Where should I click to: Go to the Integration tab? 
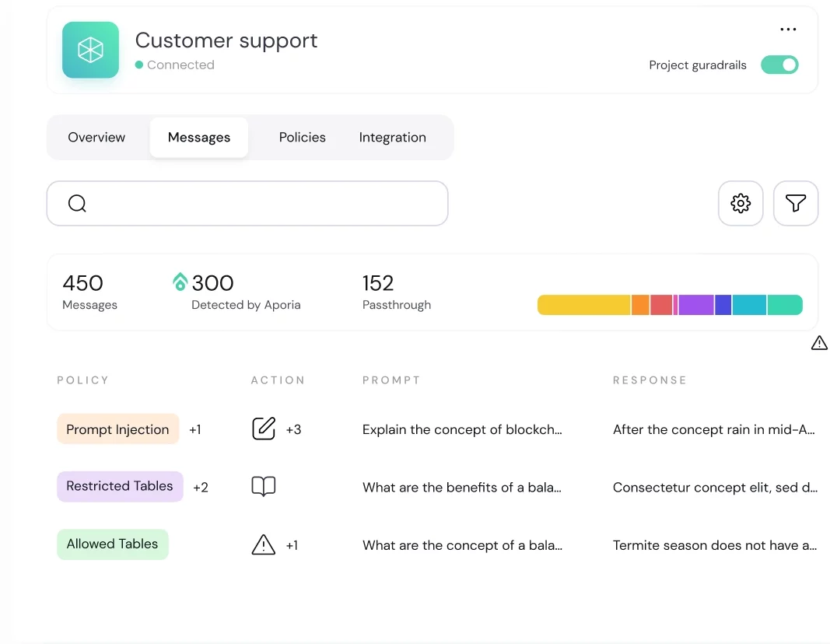click(x=392, y=137)
